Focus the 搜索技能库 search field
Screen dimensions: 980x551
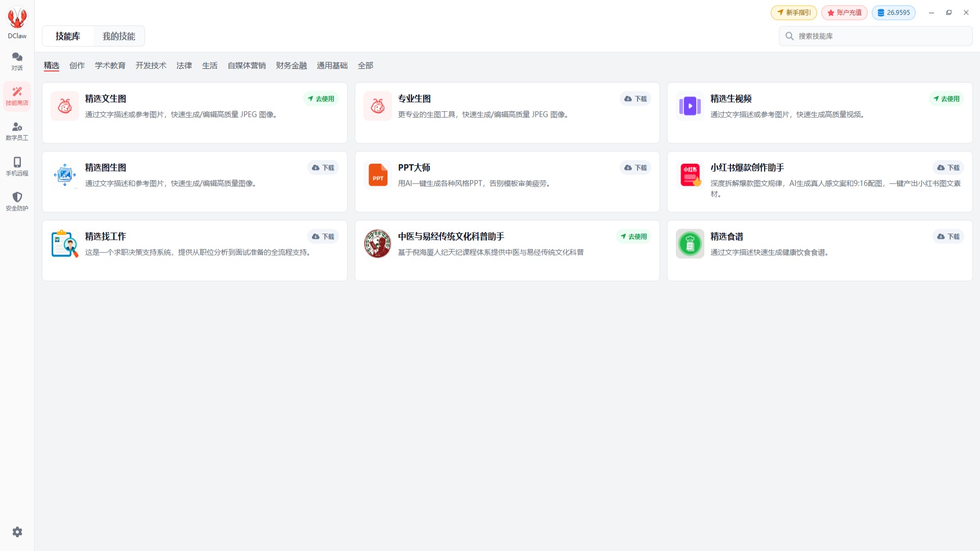click(x=875, y=36)
